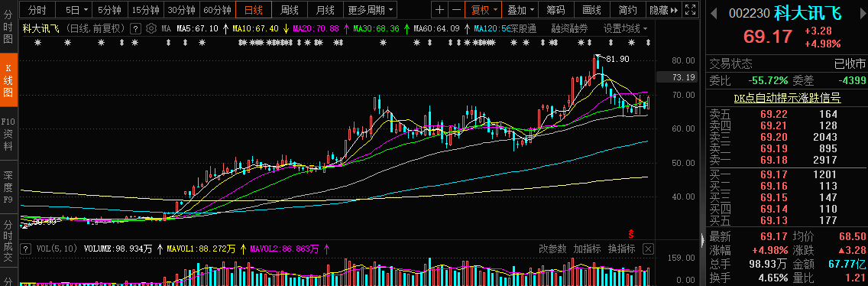868x286 pixels.
Task: Click 买五 price 69.13 row
Action: click(x=787, y=220)
